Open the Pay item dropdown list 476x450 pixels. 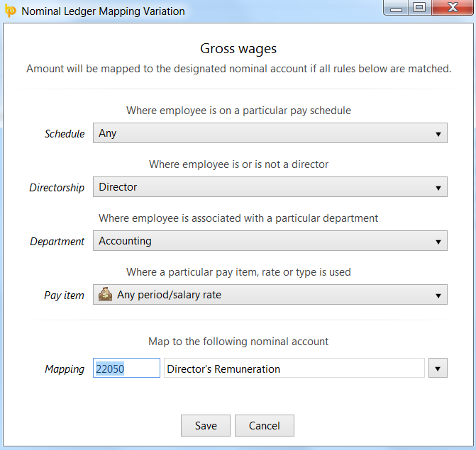coord(270,294)
